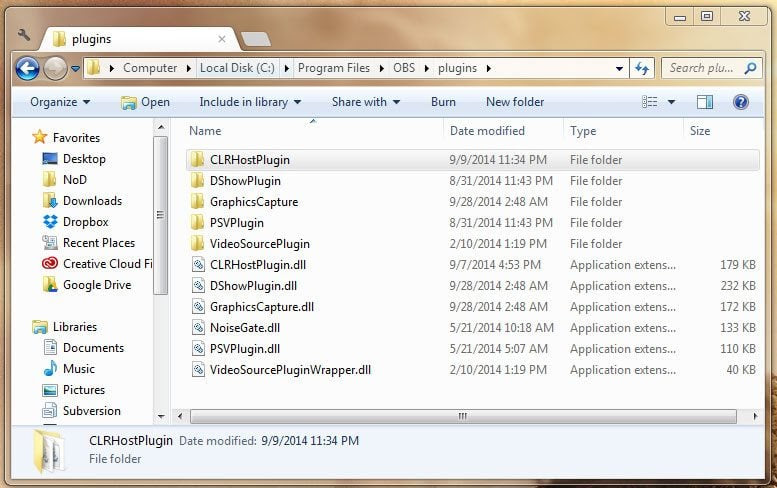Click Local Disk (C:) in the breadcrumb
Viewport: 777px width, 488px height.
tap(237, 68)
